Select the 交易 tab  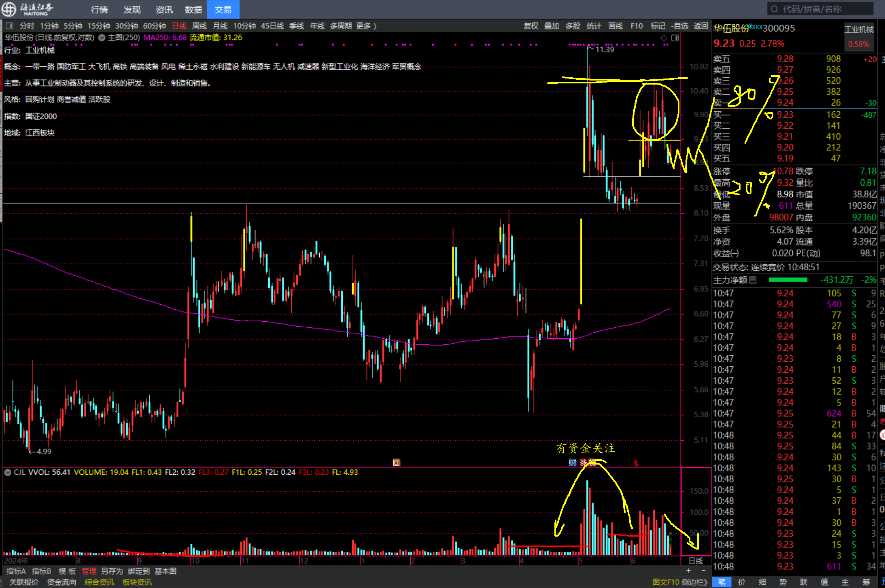click(x=223, y=9)
